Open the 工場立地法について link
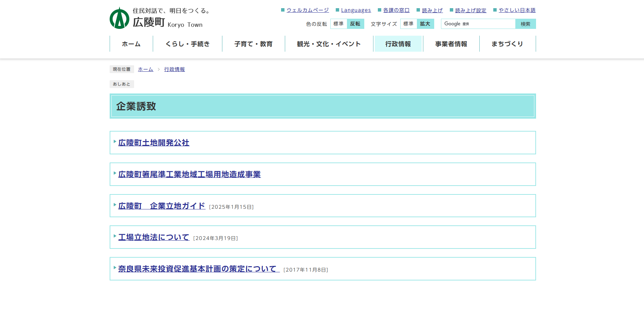This screenshot has height=309, width=644. pos(154,237)
